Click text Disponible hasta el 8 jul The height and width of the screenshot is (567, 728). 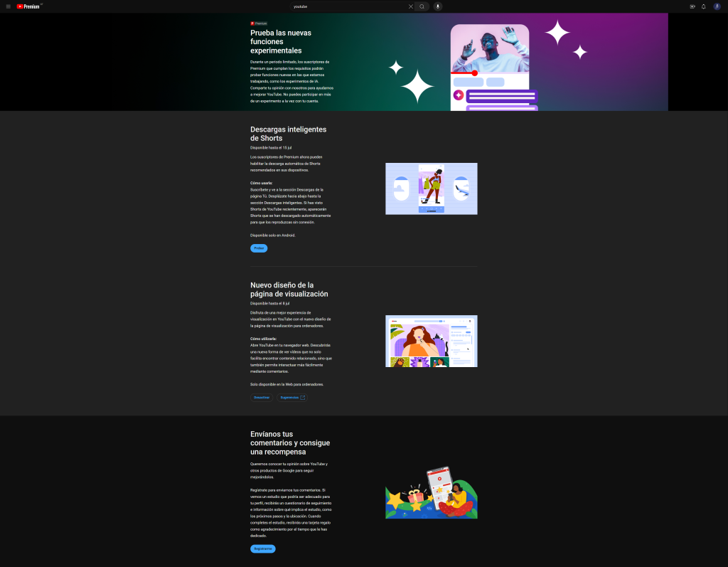[269, 304]
